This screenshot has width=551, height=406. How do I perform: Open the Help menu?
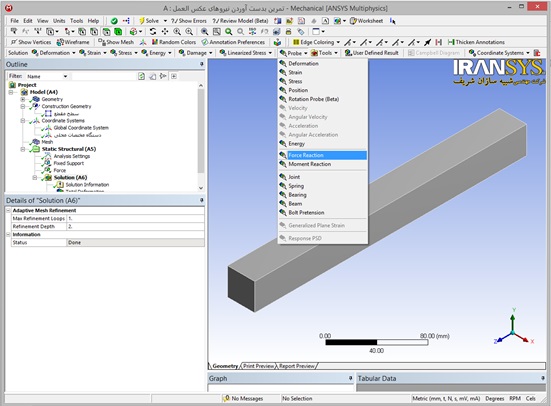coord(93,21)
